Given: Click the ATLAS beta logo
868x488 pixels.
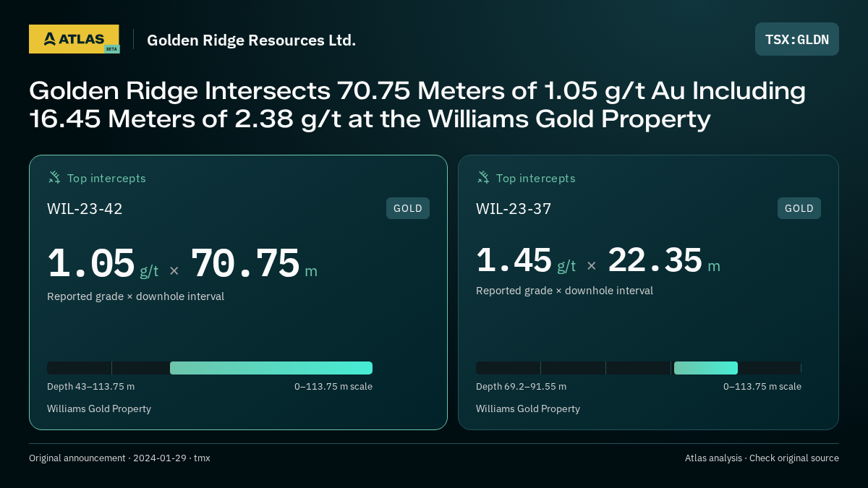Looking at the screenshot, I should click(x=74, y=39).
